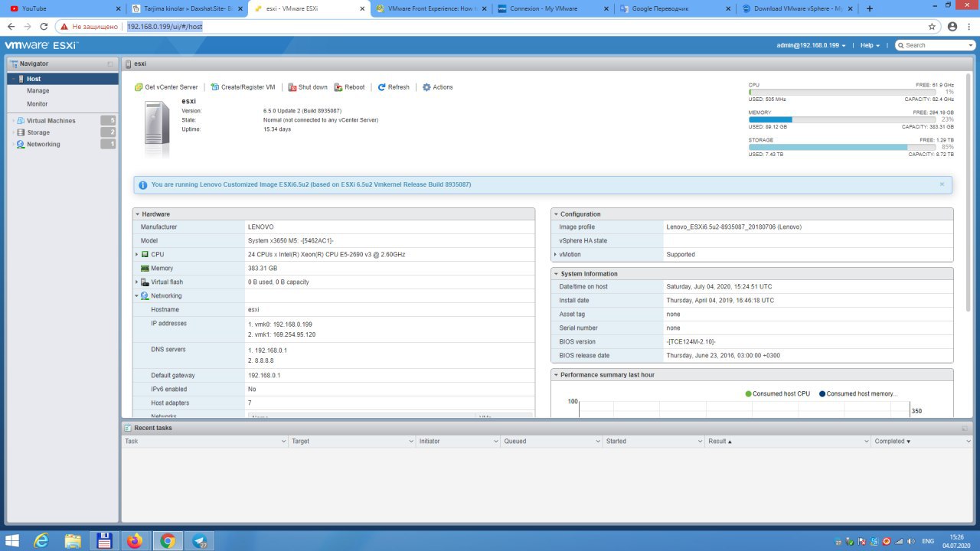
Task: Click the address bar URL 192.168.0.199/ui/#/host
Action: pos(165,26)
